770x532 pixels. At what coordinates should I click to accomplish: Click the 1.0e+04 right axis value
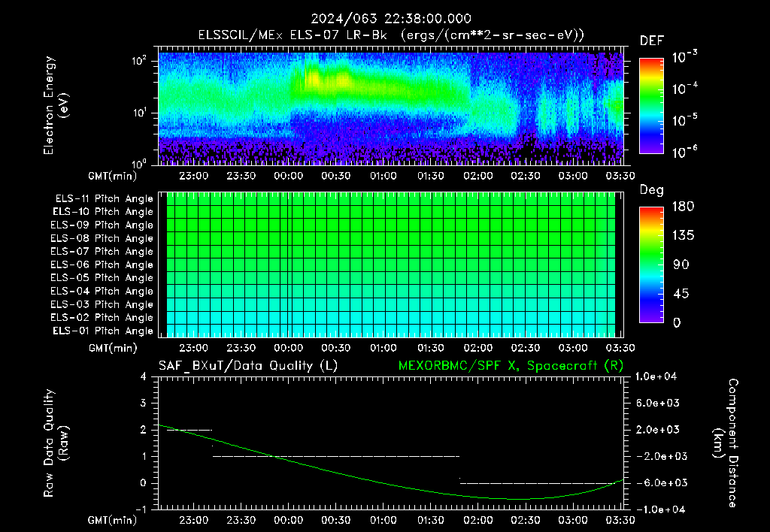pyautogui.click(x=656, y=376)
